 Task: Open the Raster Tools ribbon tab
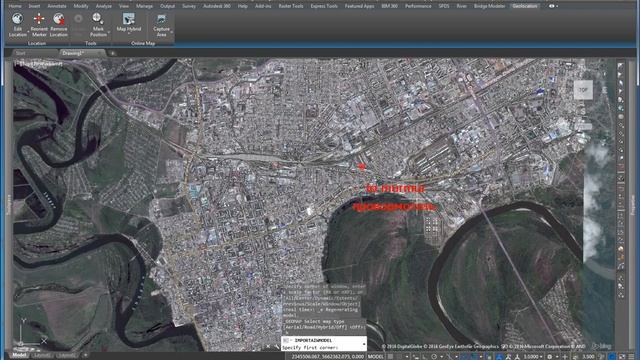point(291,6)
